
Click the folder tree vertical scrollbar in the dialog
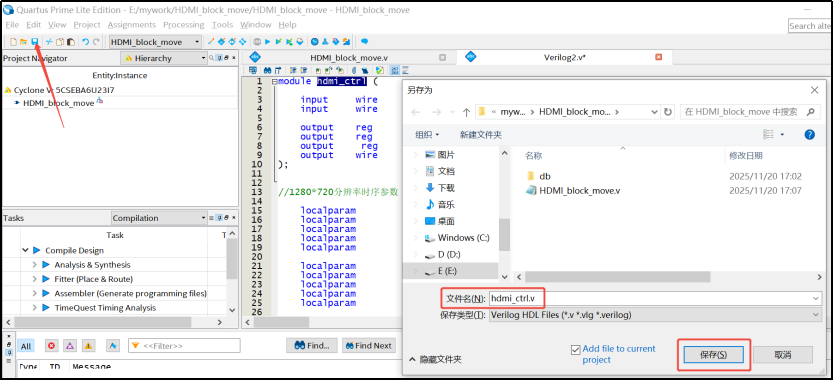pos(505,234)
